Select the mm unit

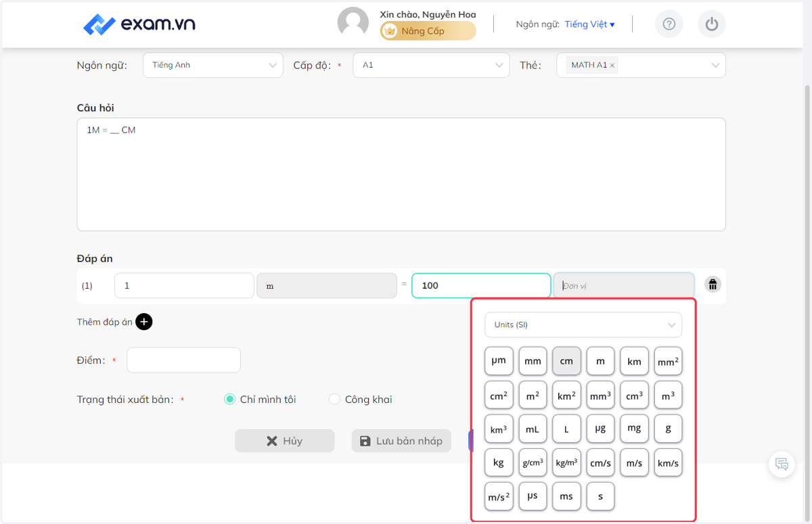point(533,361)
